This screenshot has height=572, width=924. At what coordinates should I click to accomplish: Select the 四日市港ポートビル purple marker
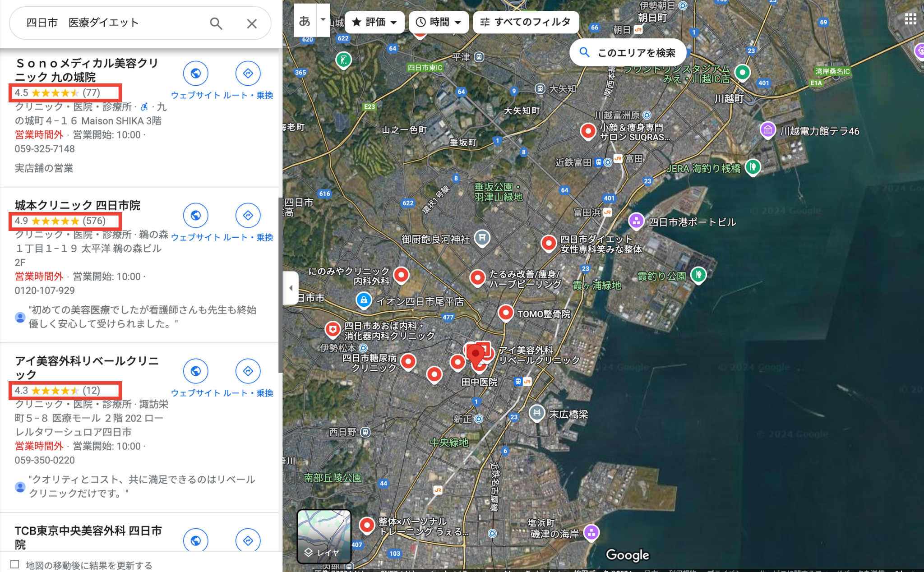[636, 221]
